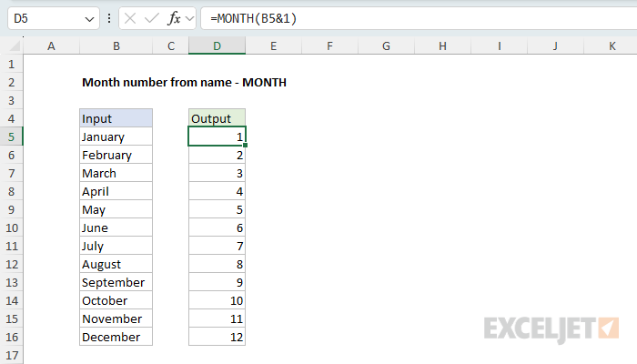This screenshot has height=364, width=637.
Task: Click the fill handle of cell D5
Action: (246, 145)
